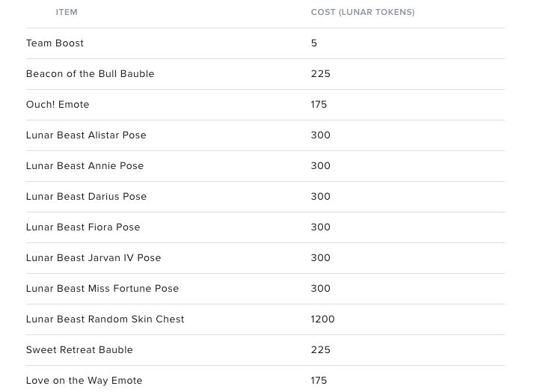Select Beacon of the Bull Bauble item
The width and height of the screenshot is (543, 392).
pos(90,74)
